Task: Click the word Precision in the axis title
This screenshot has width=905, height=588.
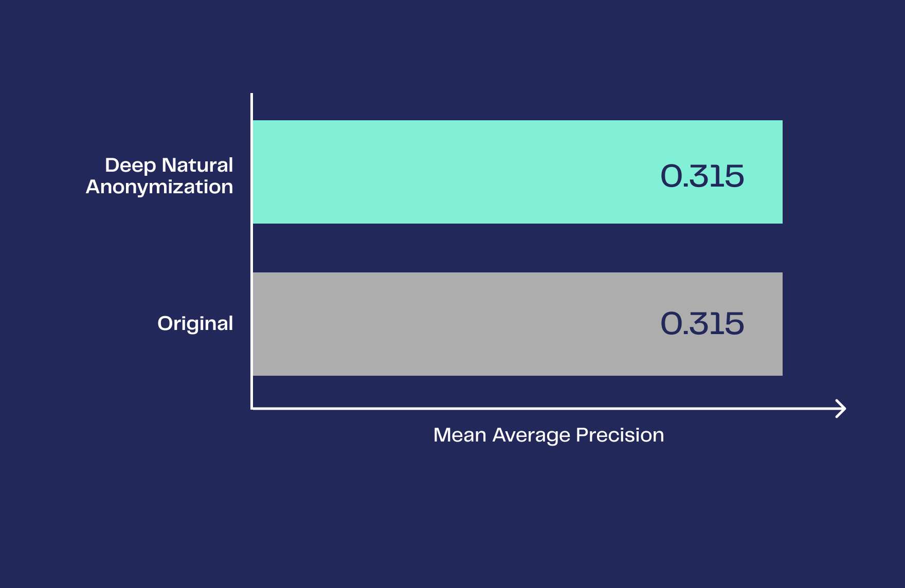Action: pos(620,435)
